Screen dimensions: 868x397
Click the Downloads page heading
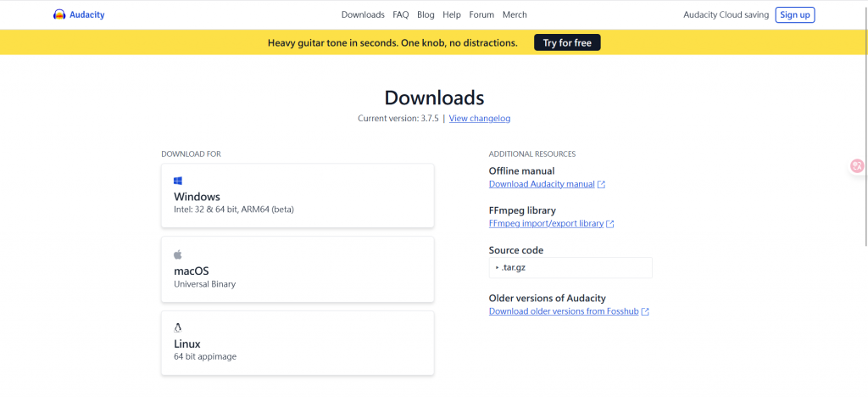pos(434,98)
